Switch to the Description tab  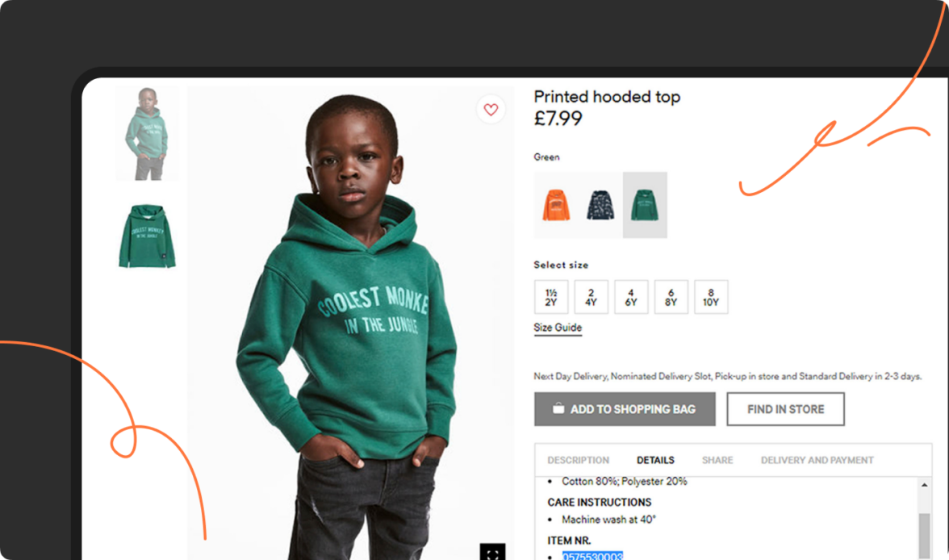pos(578,460)
